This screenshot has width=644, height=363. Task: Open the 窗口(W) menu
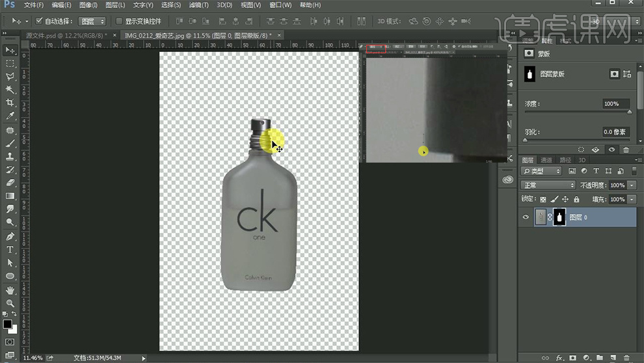(x=280, y=5)
